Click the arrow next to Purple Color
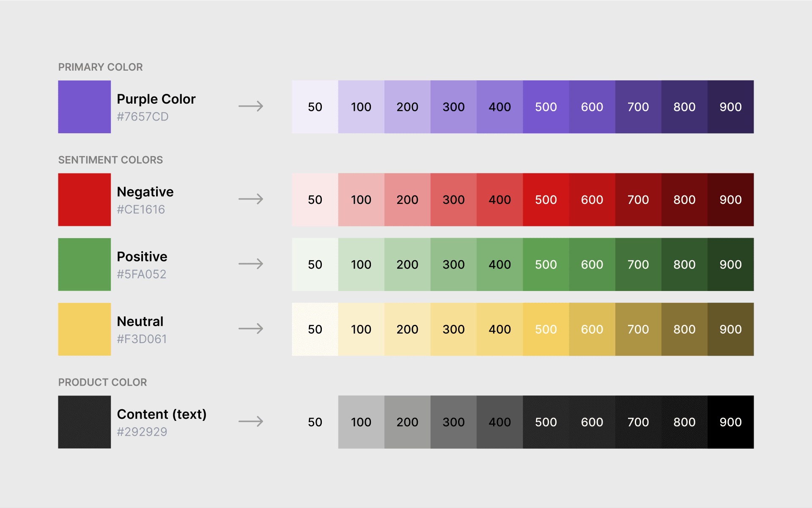Screen dimensions: 812x508 (251, 106)
